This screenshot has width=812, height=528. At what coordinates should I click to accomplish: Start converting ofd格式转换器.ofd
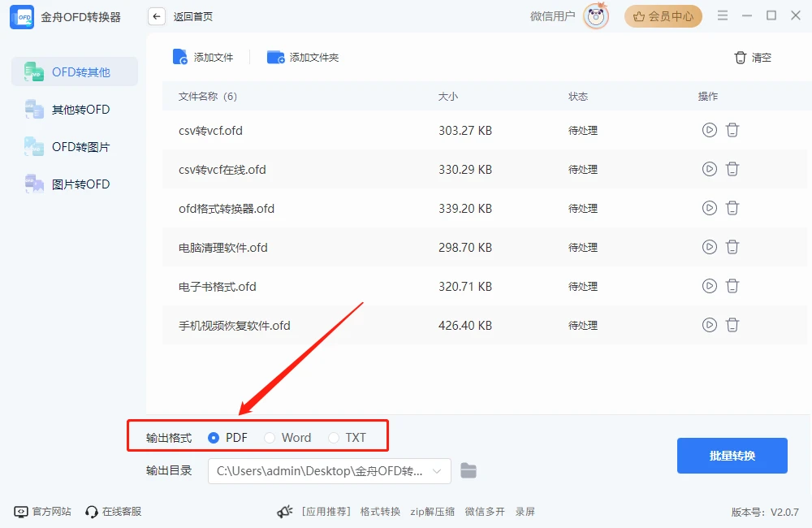709,208
